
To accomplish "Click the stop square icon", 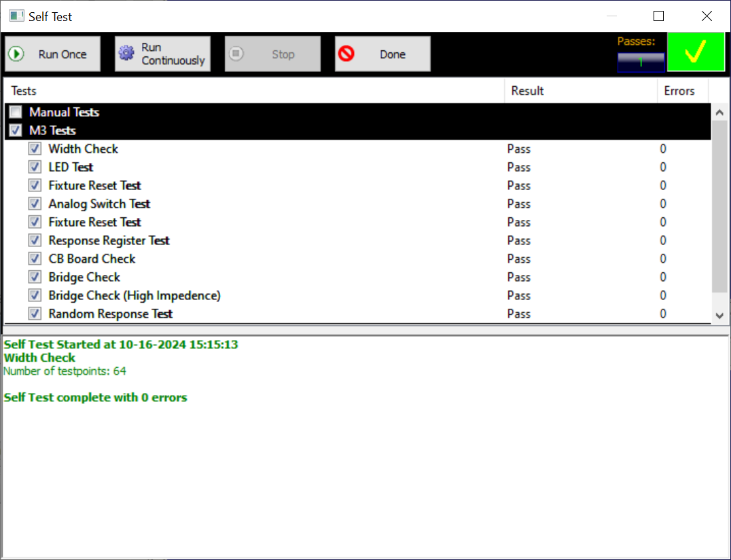I will point(236,54).
